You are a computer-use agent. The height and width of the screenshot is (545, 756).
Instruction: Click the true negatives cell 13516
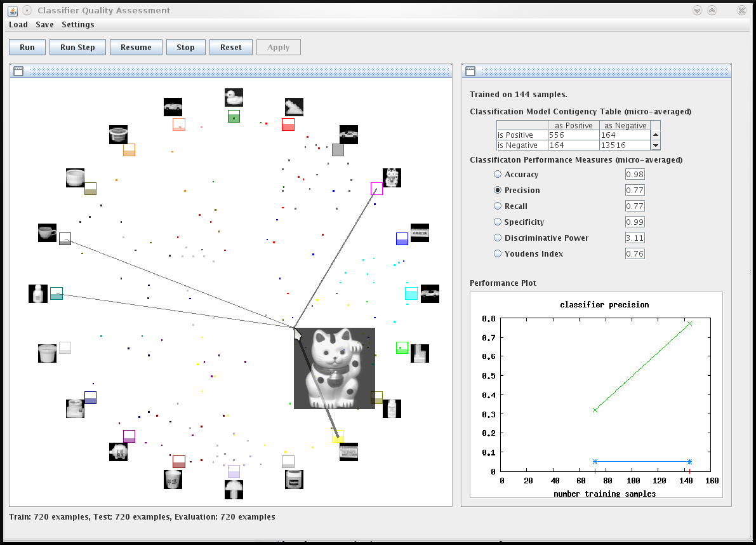coord(625,145)
